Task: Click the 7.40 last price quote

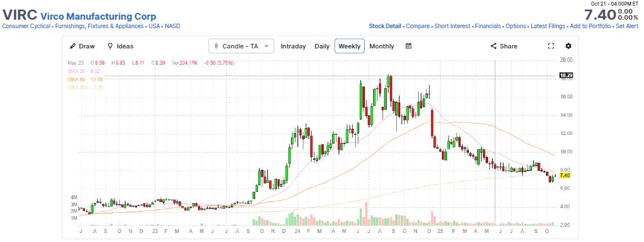Action: (601, 15)
